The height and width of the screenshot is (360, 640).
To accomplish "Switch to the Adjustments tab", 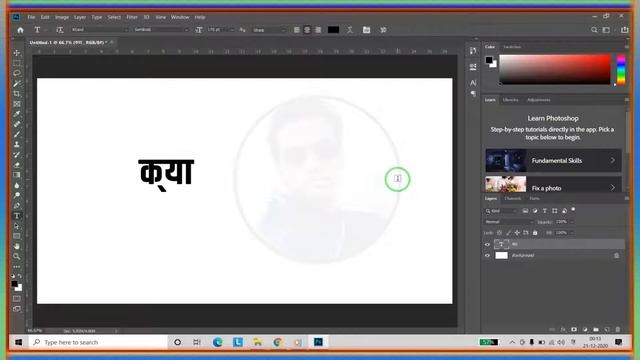I will [539, 100].
